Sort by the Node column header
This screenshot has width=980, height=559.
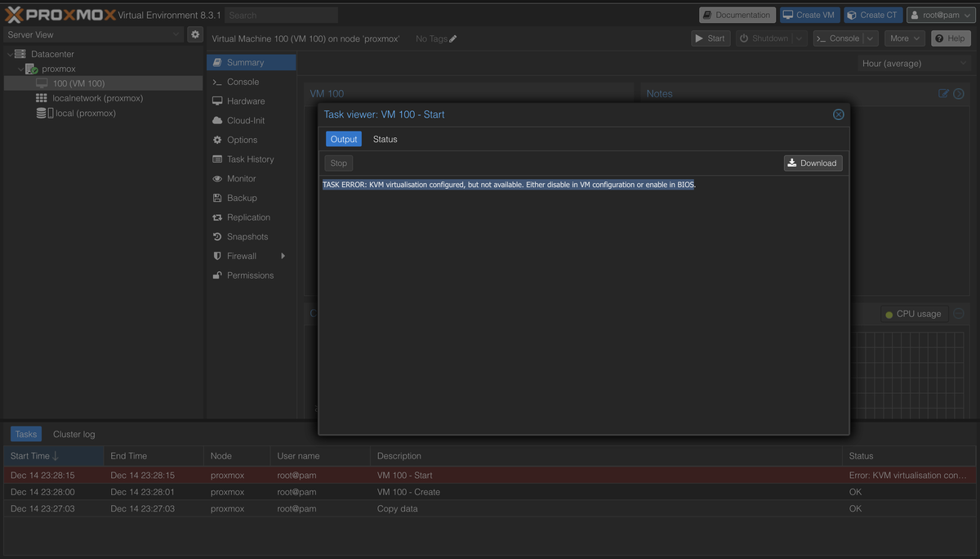[x=237, y=456]
